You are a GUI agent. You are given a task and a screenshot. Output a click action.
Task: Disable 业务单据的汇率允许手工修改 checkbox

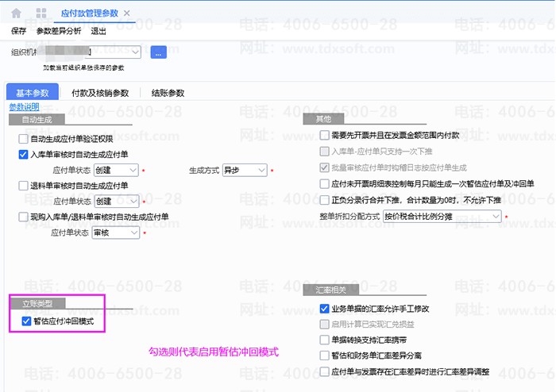pyautogui.click(x=324, y=308)
